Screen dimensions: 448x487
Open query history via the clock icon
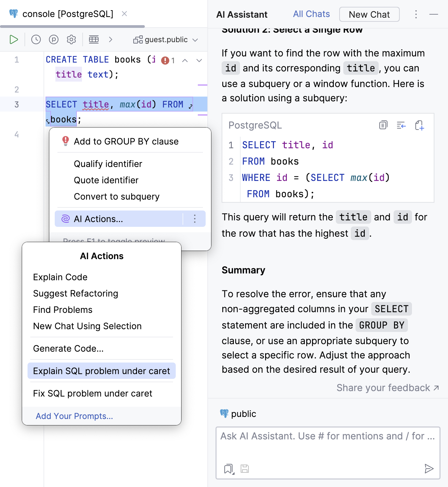tap(35, 39)
